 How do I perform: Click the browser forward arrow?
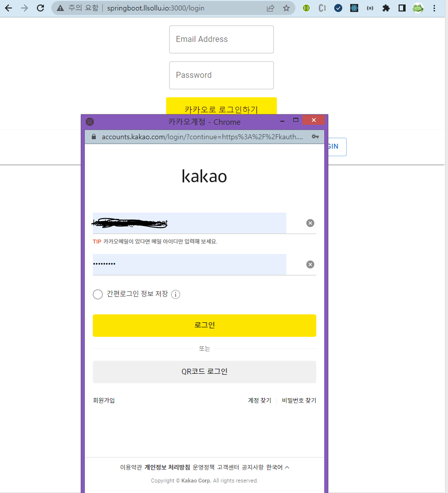24,8
